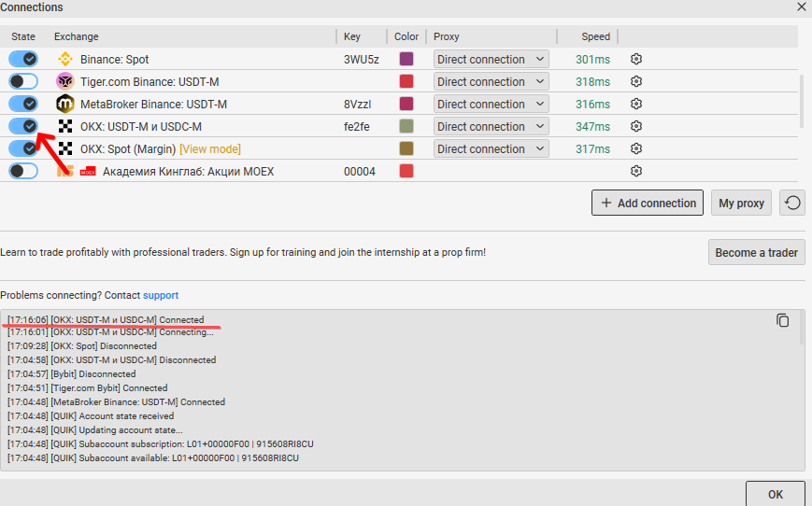Expand proxy dropdown for Binance: Spot
Screen dimensions: 812x506
[x=491, y=59]
